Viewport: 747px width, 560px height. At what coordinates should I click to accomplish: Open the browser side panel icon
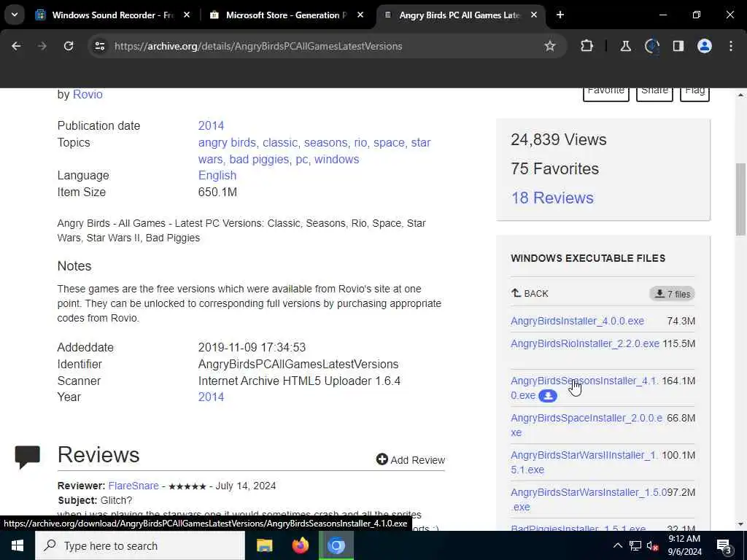(678, 46)
